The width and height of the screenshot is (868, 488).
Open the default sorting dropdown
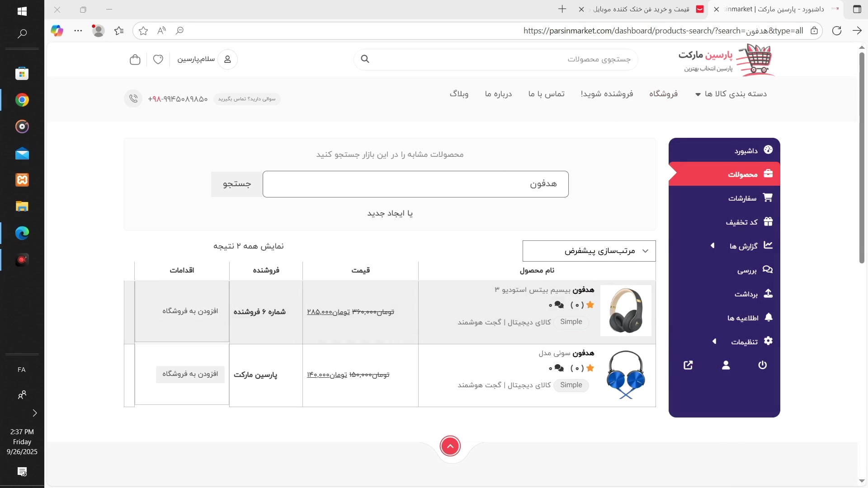point(589,251)
